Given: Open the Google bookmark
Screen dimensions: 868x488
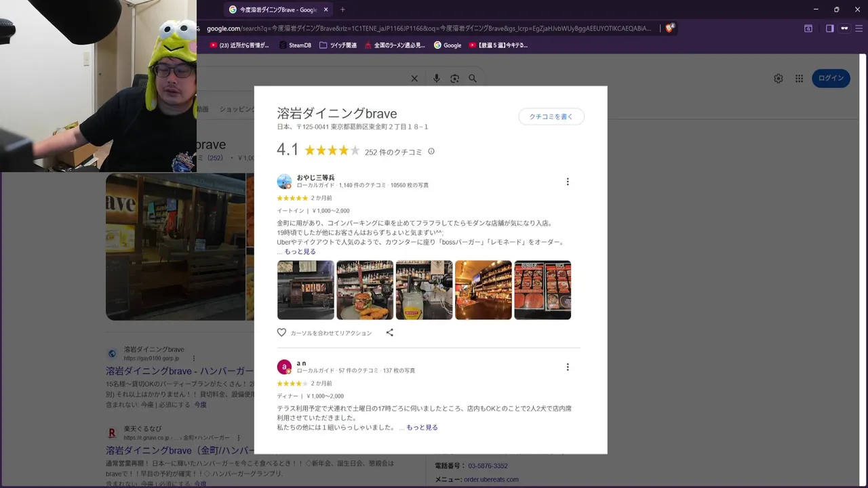Looking at the screenshot, I should coord(448,45).
